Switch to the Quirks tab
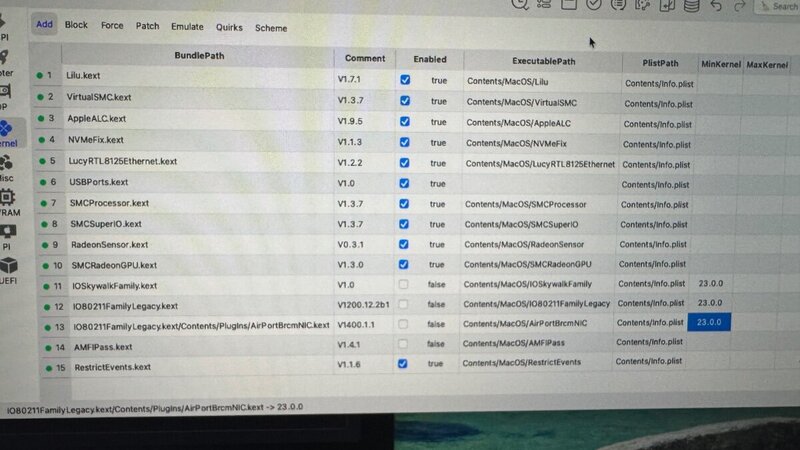Image resolution: width=800 pixels, height=450 pixels. pyautogui.click(x=229, y=27)
